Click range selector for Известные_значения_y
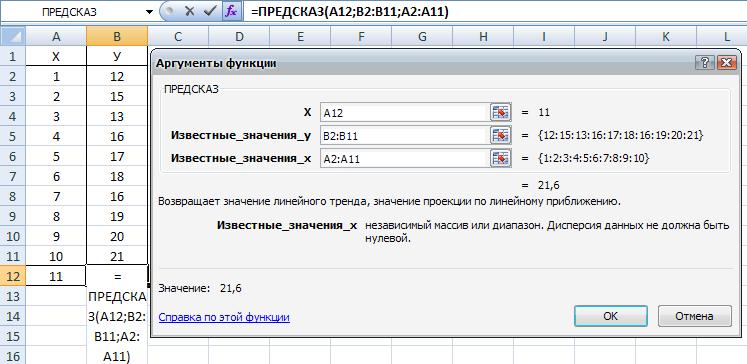 (501, 135)
